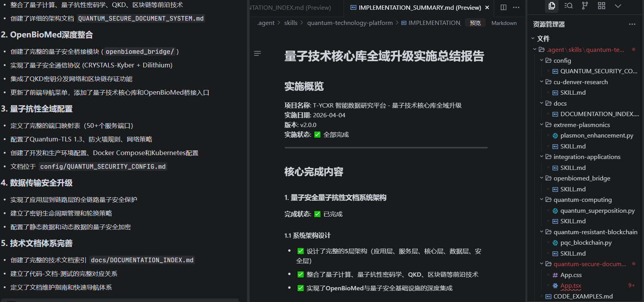Click the quantum-computing folder icon
Viewport: 644px width, 302px height.
pyautogui.click(x=548, y=200)
